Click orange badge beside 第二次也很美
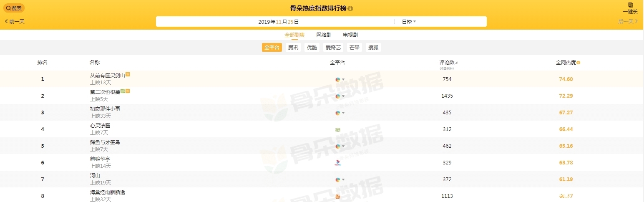 128,91
